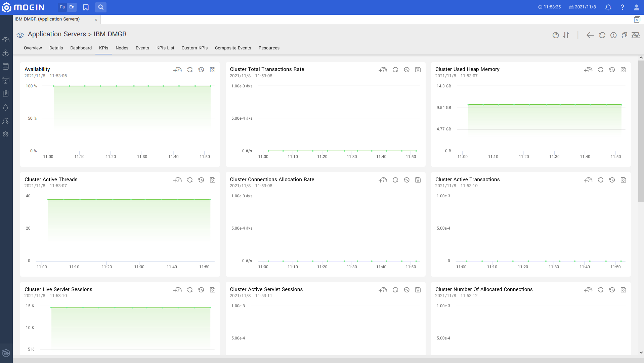Add Availability chart to dashboard gauge icon
644x363 pixels.
[177, 70]
